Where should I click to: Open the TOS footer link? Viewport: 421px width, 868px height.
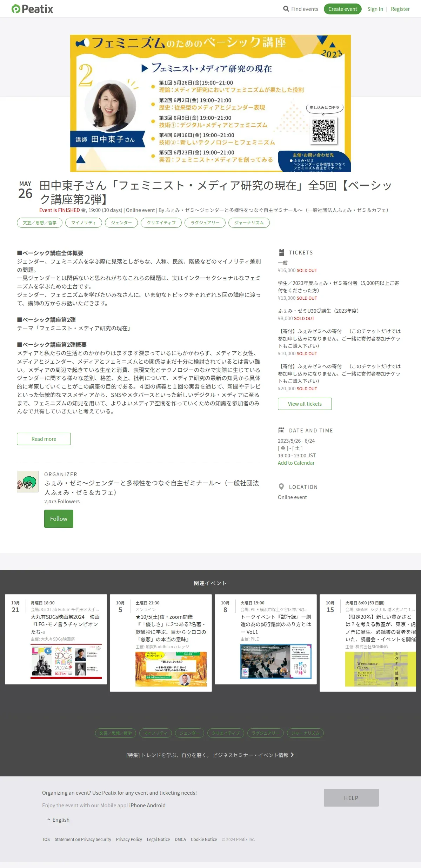click(x=46, y=839)
